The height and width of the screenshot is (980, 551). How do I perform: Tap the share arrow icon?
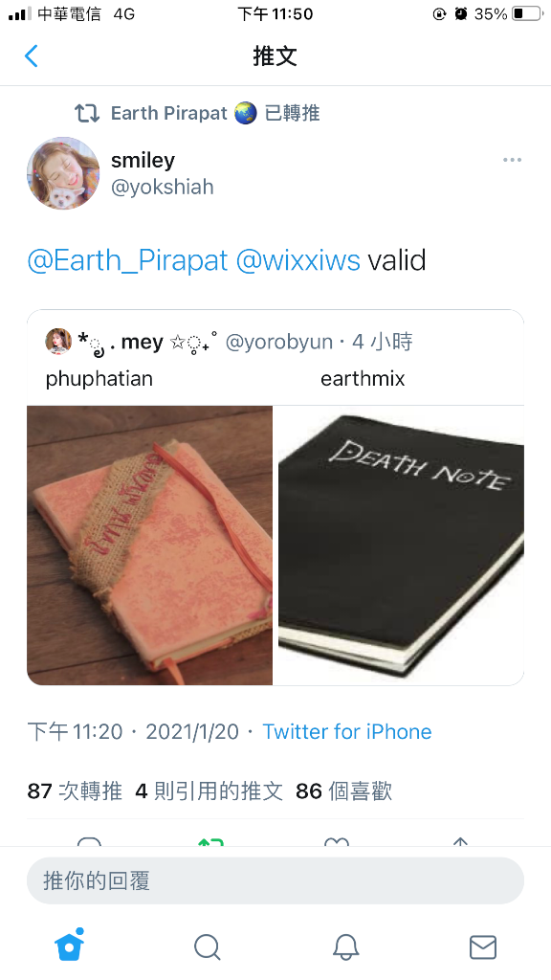[x=460, y=842]
